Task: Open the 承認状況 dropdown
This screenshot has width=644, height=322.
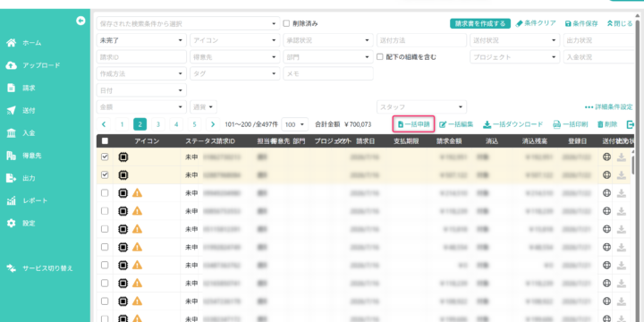Action: pyautogui.click(x=328, y=40)
